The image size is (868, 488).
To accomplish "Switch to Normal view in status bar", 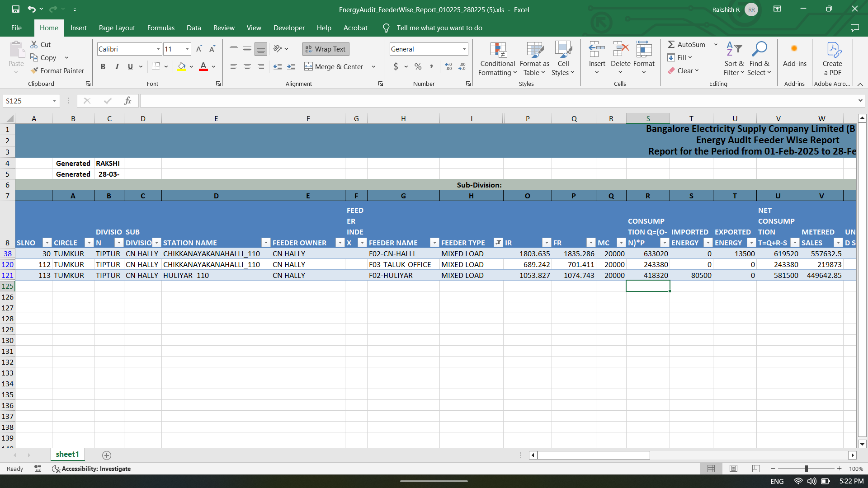I will pyautogui.click(x=711, y=469).
